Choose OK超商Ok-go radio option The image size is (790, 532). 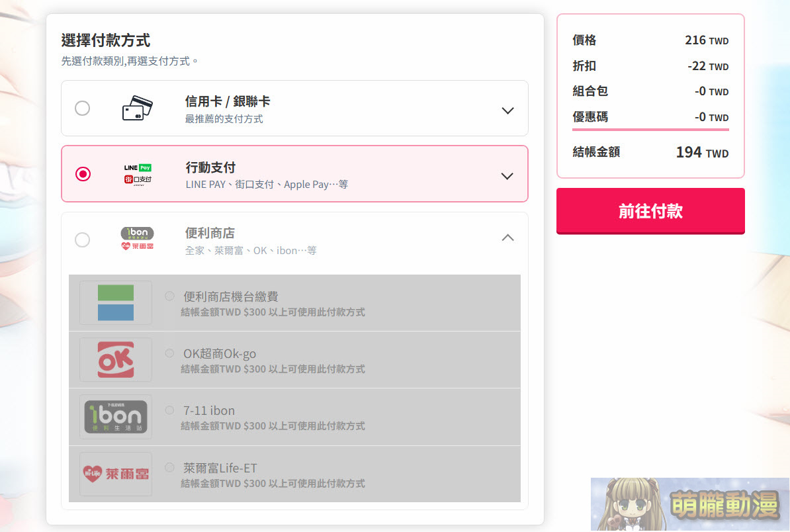(x=170, y=353)
